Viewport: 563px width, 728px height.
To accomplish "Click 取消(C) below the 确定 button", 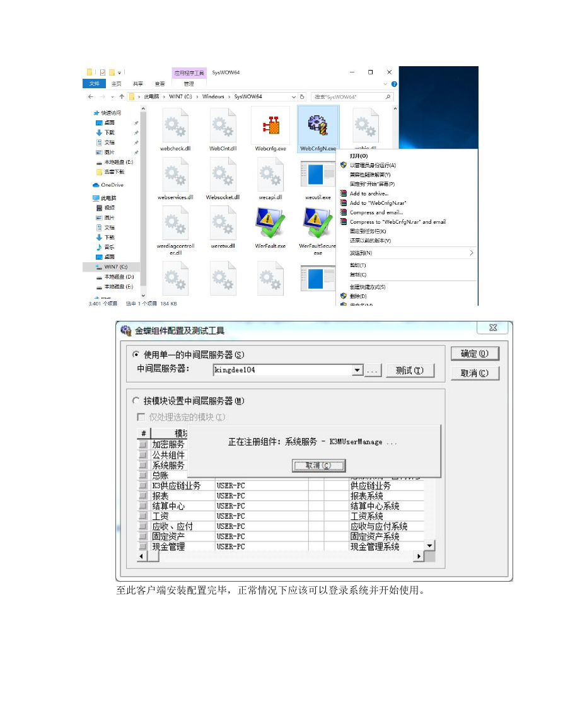I will tap(475, 373).
